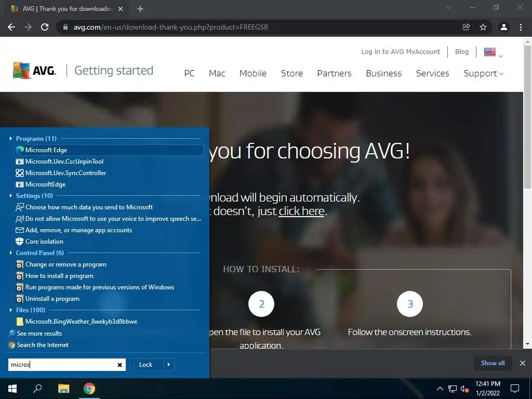Open the MicrosoftEdge program entry
Screen dimensions: 532x399
(x=41, y=184)
